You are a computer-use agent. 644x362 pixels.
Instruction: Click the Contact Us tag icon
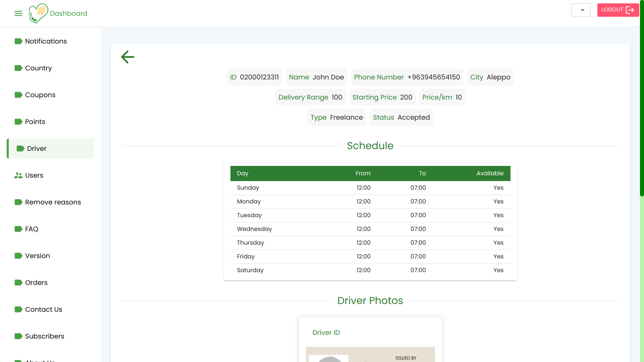pos(18,309)
